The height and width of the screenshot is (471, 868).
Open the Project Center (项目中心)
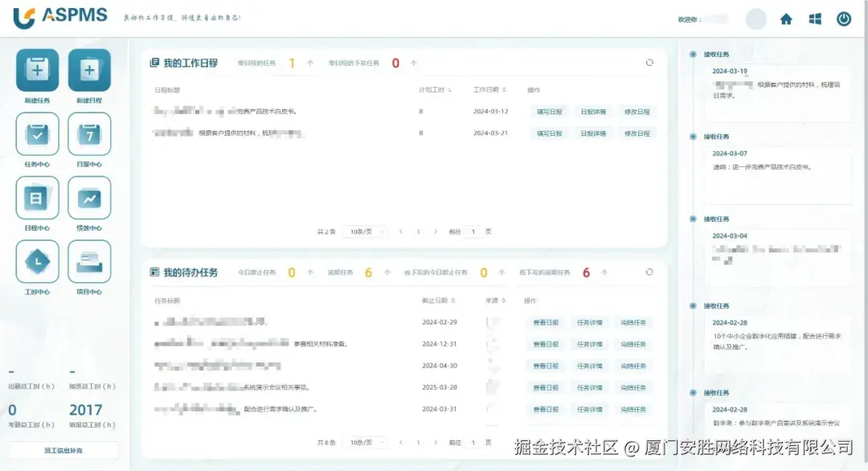[90, 261]
